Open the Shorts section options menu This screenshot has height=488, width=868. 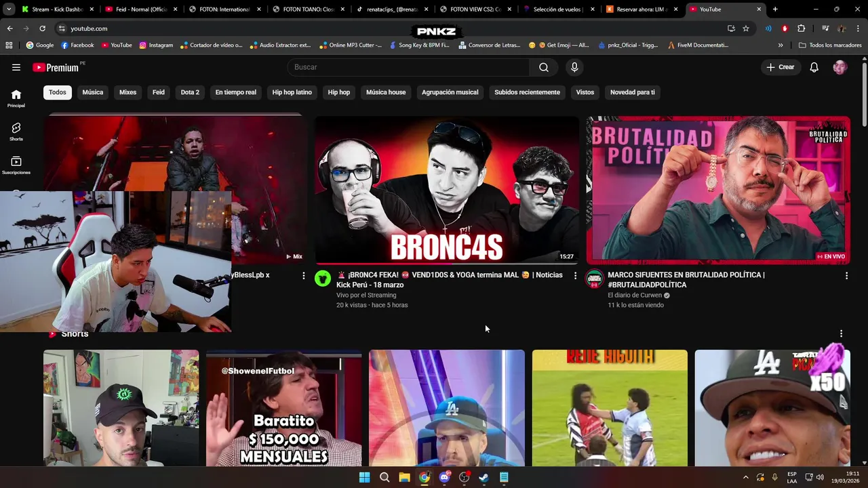[x=841, y=333]
